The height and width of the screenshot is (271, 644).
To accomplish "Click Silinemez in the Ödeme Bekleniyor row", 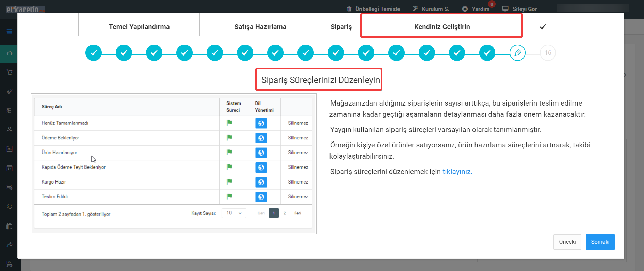I will pyautogui.click(x=298, y=138).
